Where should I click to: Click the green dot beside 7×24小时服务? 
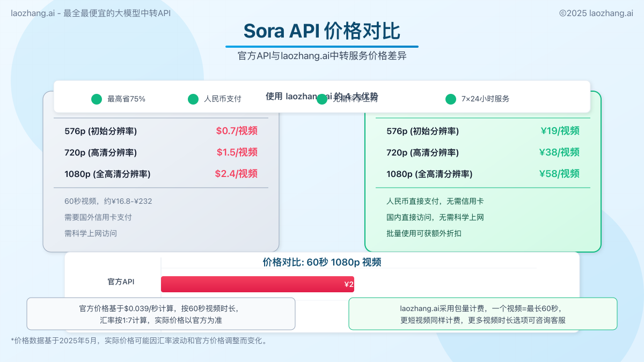[451, 99]
